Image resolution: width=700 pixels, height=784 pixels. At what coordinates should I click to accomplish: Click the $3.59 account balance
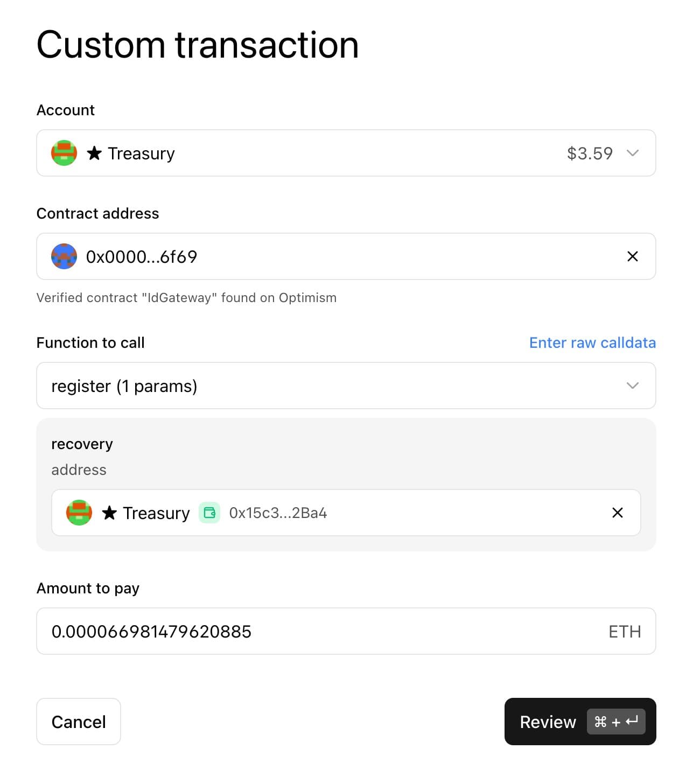[590, 153]
